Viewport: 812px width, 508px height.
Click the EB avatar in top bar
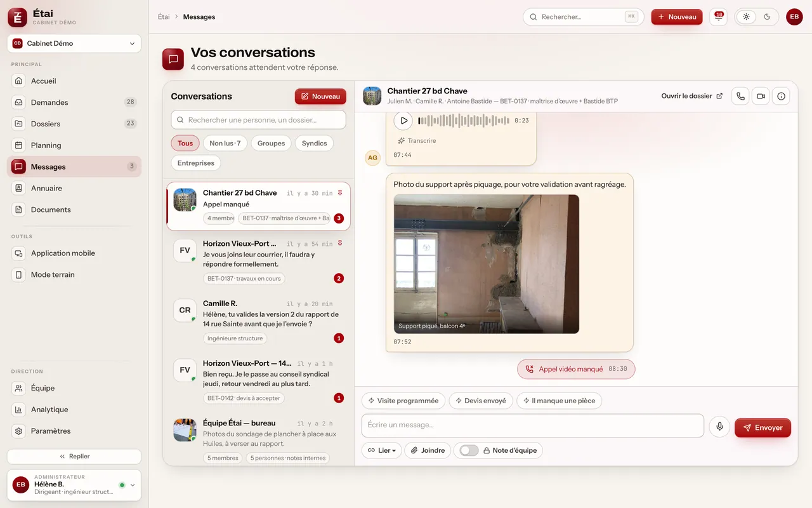[x=794, y=17]
